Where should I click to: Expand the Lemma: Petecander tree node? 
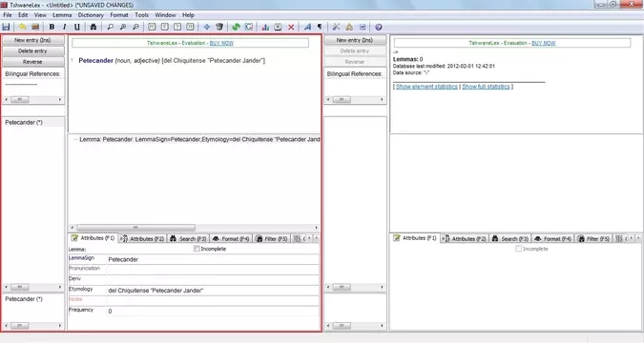click(x=75, y=139)
